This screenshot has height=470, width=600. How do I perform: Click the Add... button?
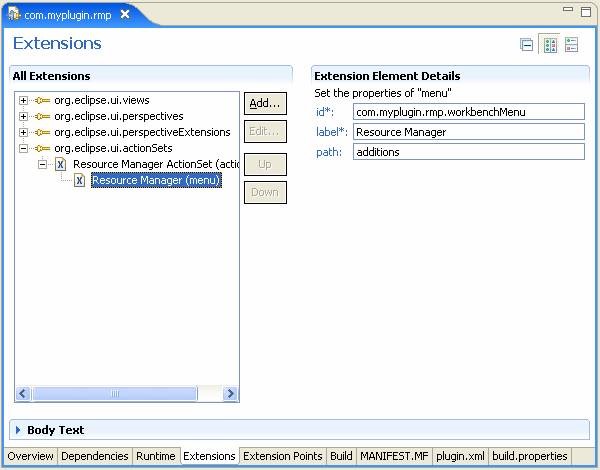265,103
